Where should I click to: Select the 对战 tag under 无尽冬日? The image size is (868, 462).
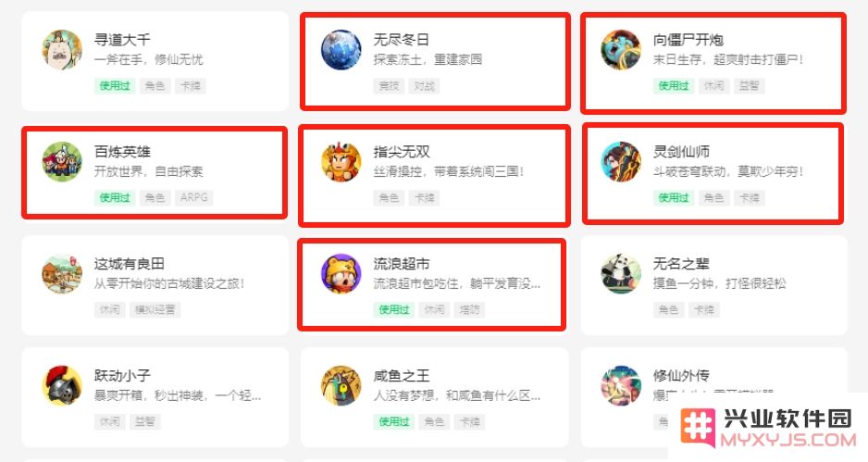(424, 86)
